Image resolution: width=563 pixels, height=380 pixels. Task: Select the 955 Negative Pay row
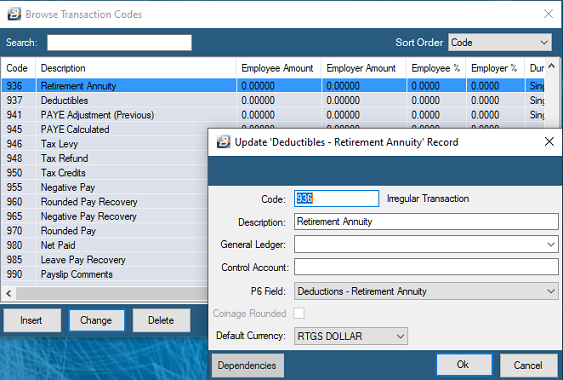(x=105, y=187)
